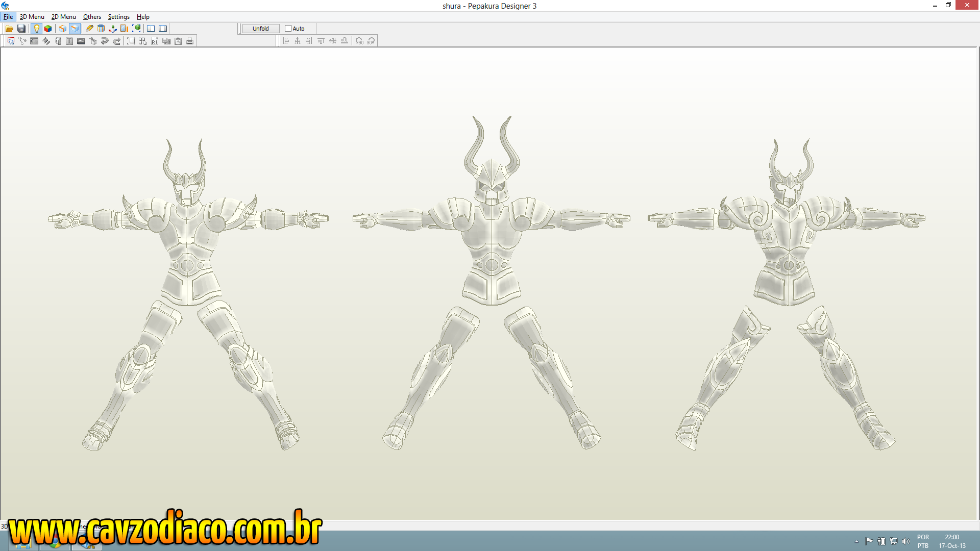The image size is (980, 551).
Task: Open the volume speaker tray icon
Action: [x=906, y=541]
